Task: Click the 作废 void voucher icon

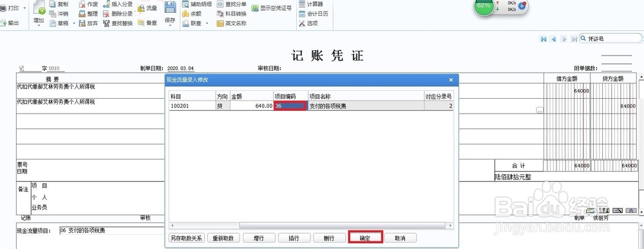Action: point(82,4)
